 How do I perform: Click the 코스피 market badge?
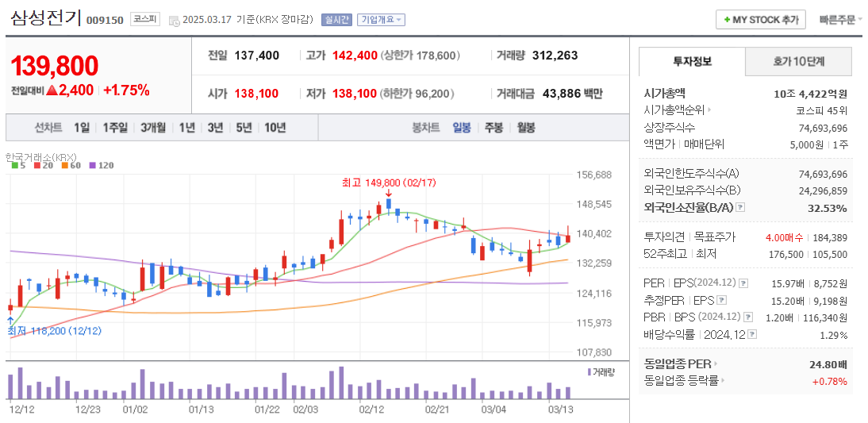pos(145,19)
